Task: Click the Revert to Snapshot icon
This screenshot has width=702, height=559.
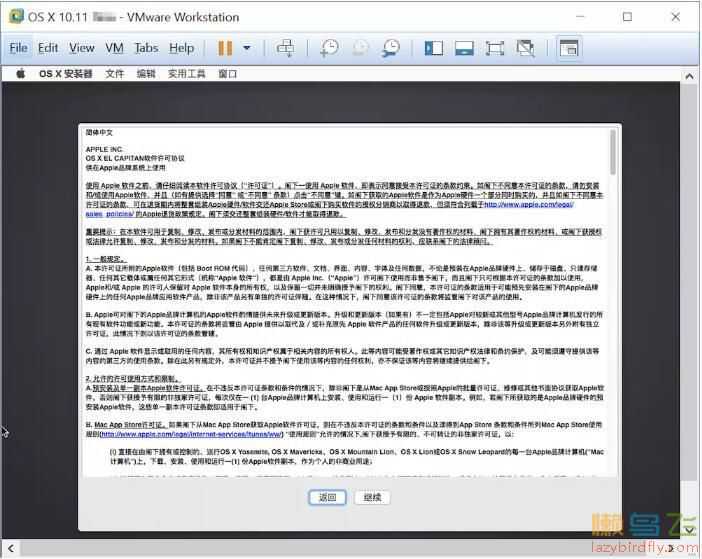Action: point(361,48)
